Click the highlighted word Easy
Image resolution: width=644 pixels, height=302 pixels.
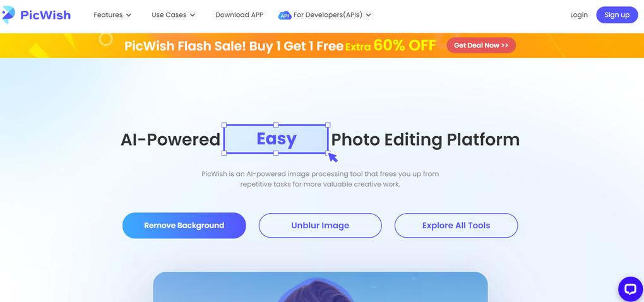277,139
